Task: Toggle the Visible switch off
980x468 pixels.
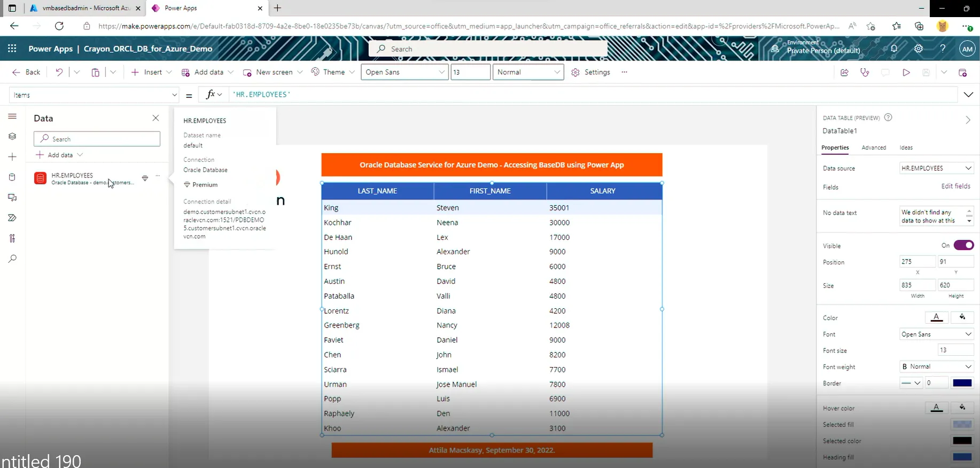Action: click(963, 245)
